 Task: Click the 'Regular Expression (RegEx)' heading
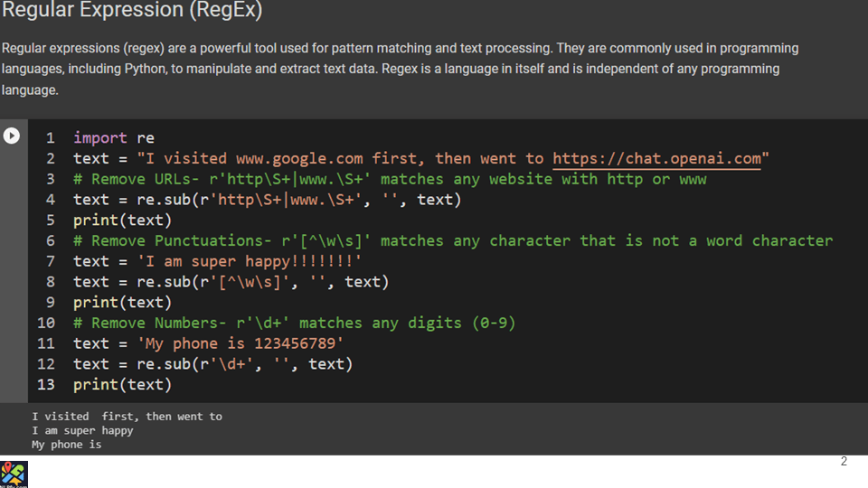(132, 12)
